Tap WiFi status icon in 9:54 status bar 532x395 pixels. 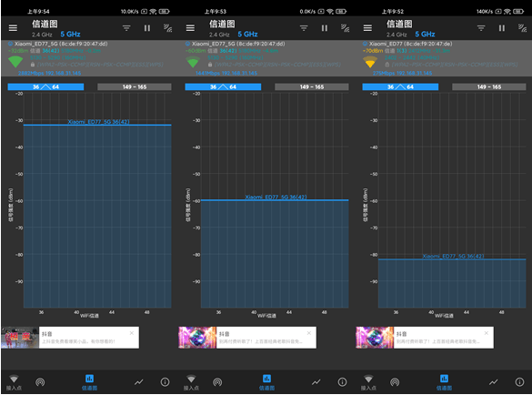(x=153, y=12)
